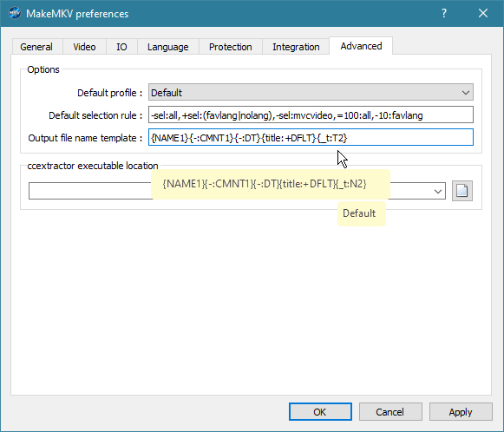Click the help question mark button
The width and height of the screenshot is (504, 432).
444,13
